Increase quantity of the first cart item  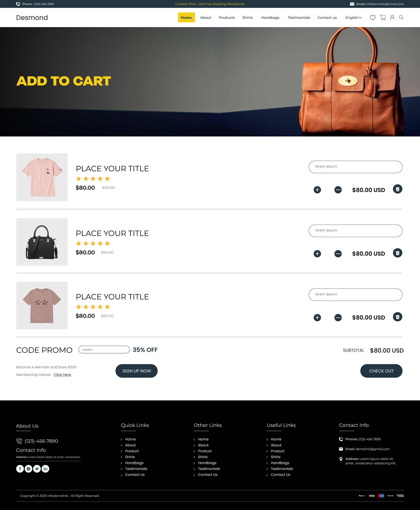[x=317, y=190]
